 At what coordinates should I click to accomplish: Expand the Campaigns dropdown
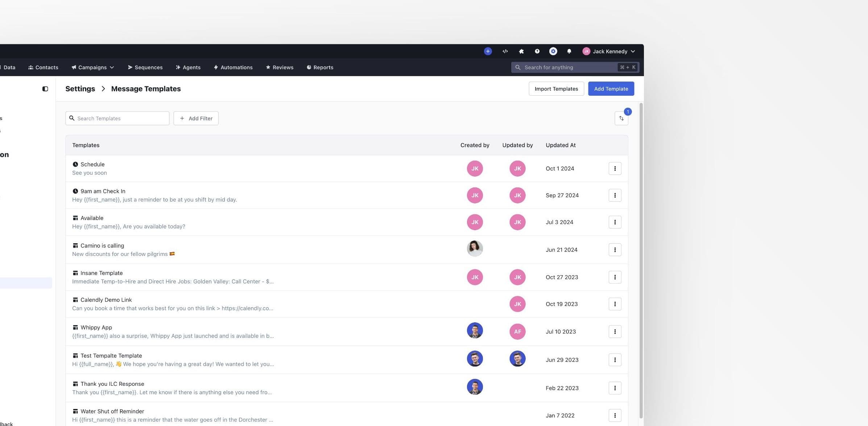[92, 67]
